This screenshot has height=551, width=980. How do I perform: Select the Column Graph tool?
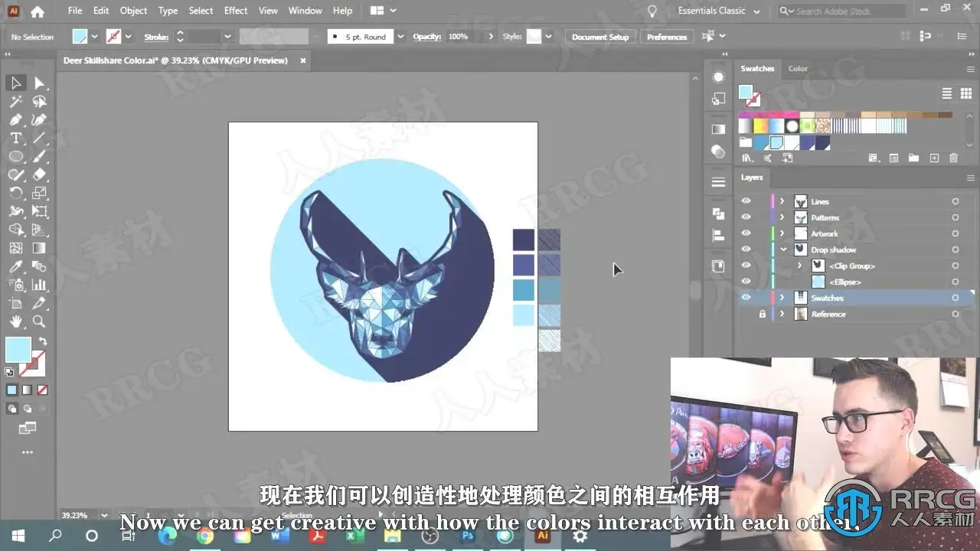click(39, 285)
